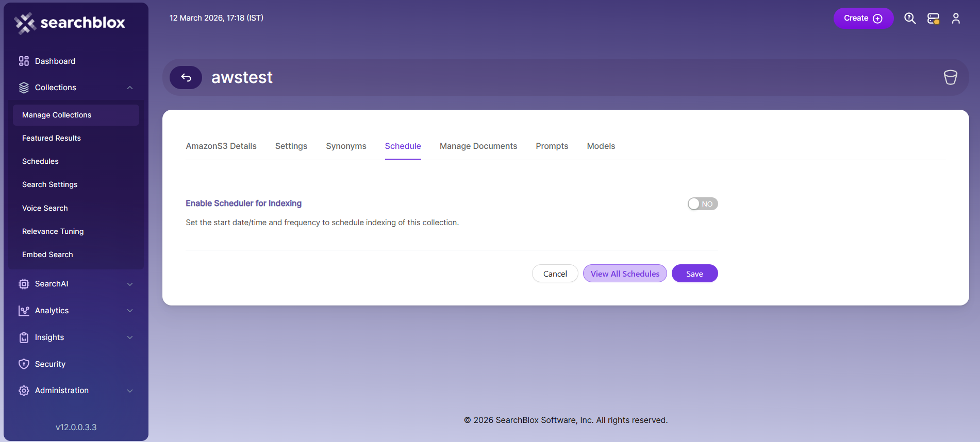Click the version v12.0.0.3.3 label
This screenshot has width=980, height=442.
[x=76, y=427]
